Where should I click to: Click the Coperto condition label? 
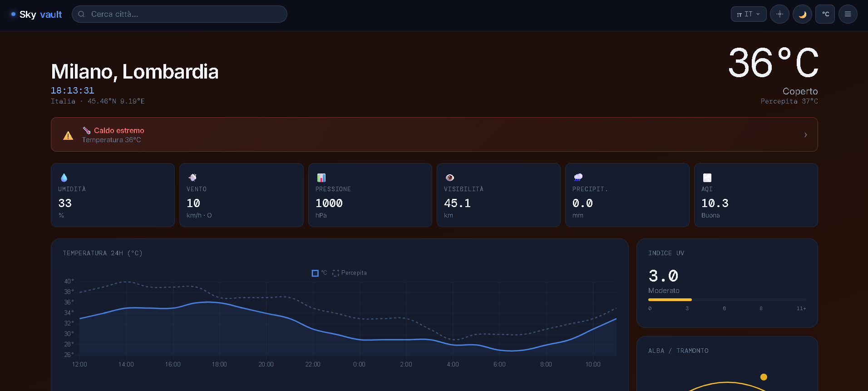point(800,91)
